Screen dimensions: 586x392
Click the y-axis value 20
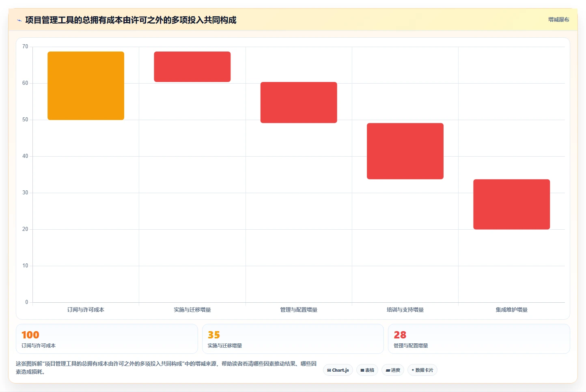click(25, 229)
